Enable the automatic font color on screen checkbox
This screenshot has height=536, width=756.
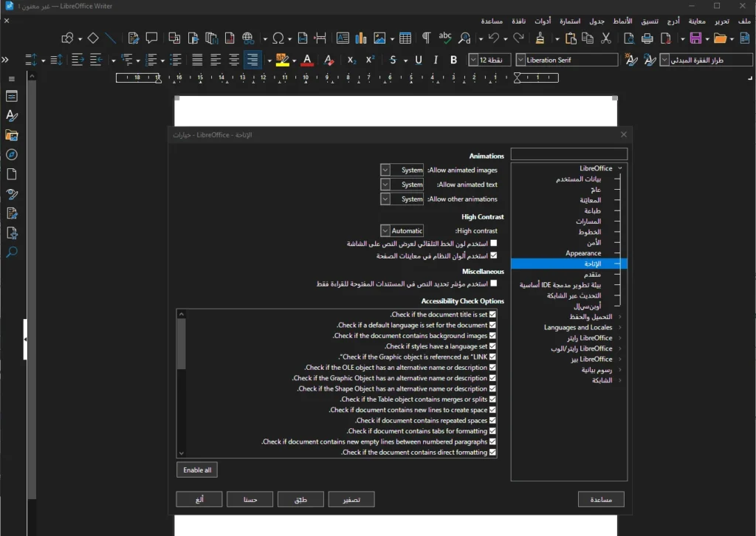click(x=493, y=242)
